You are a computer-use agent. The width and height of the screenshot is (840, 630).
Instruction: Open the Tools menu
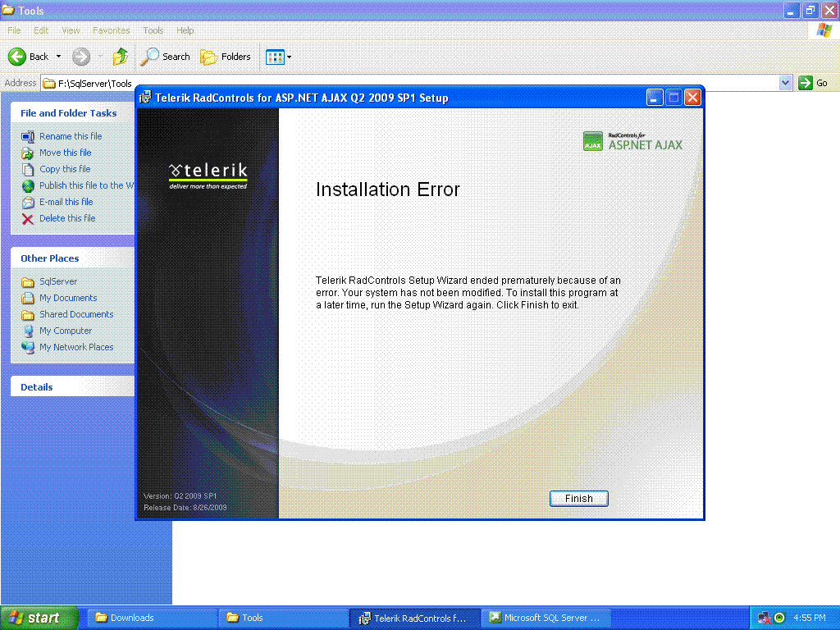click(x=153, y=30)
